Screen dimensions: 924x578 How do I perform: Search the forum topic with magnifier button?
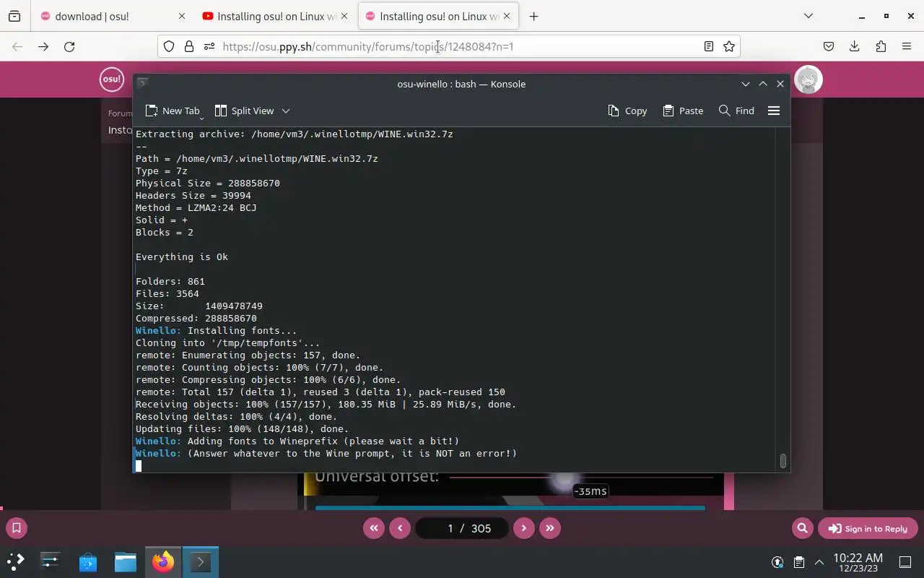802,528
